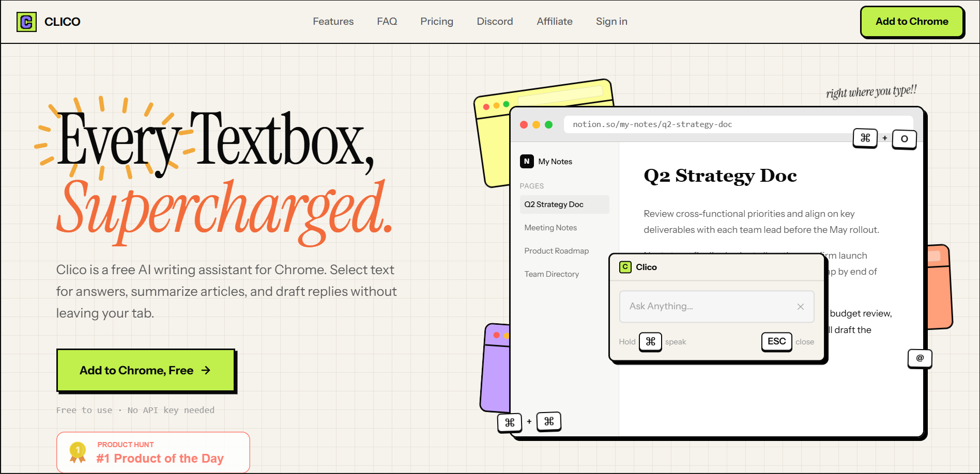Click the ESC key in Clico popup
The image size is (980, 474).
click(x=776, y=341)
